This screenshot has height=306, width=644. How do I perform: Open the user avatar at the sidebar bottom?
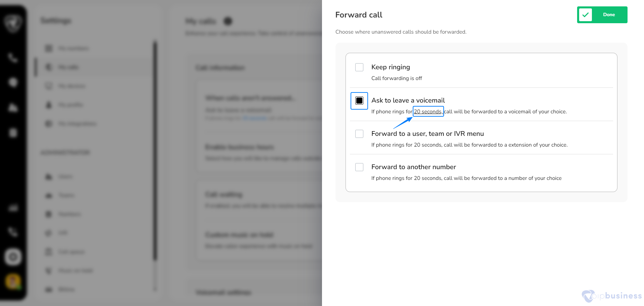tap(13, 281)
